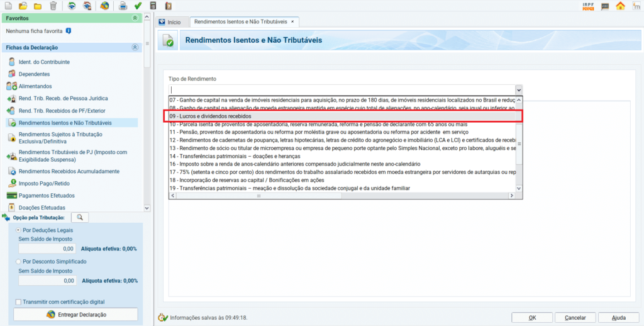Select option 14 - Transferências patrimoniais doações e heranças

(341, 156)
